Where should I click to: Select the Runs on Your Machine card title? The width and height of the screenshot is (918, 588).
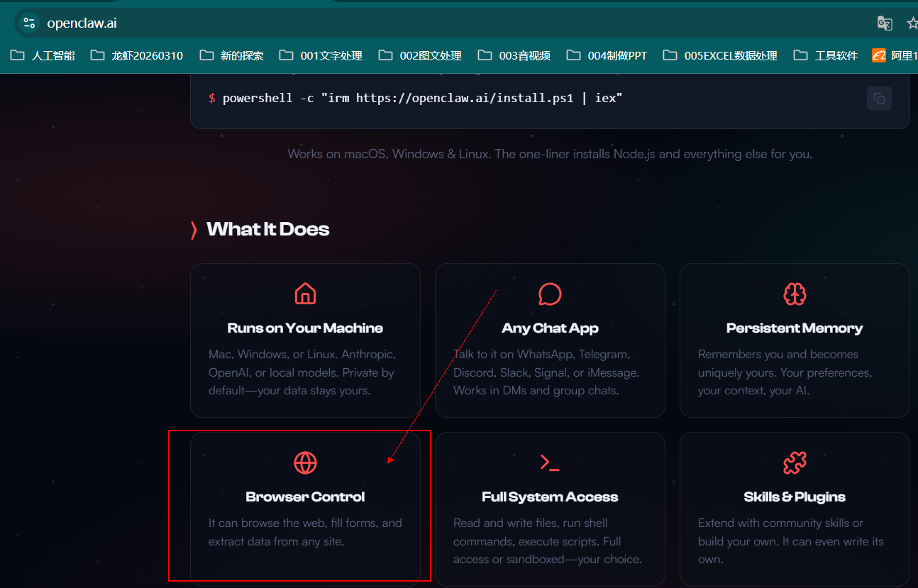[305, 328]
